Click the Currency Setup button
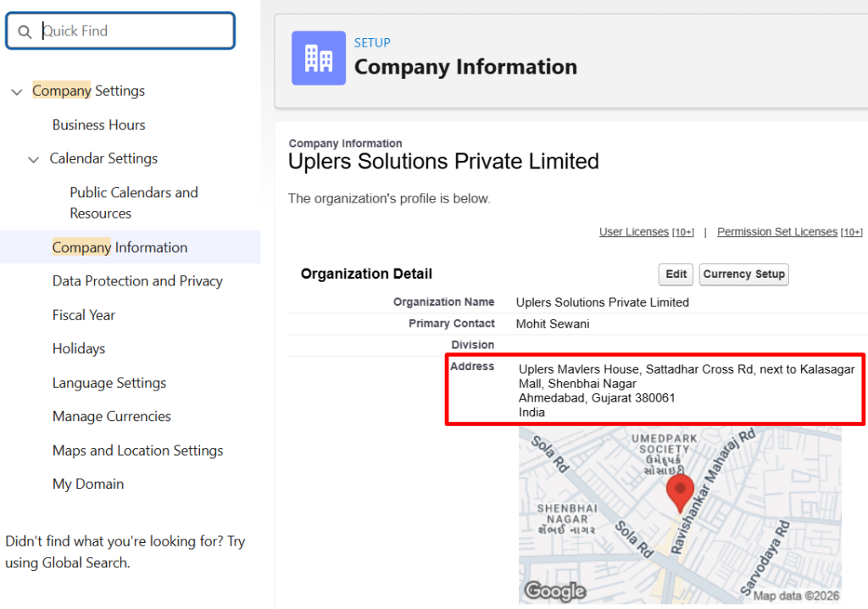 point(744,274)
